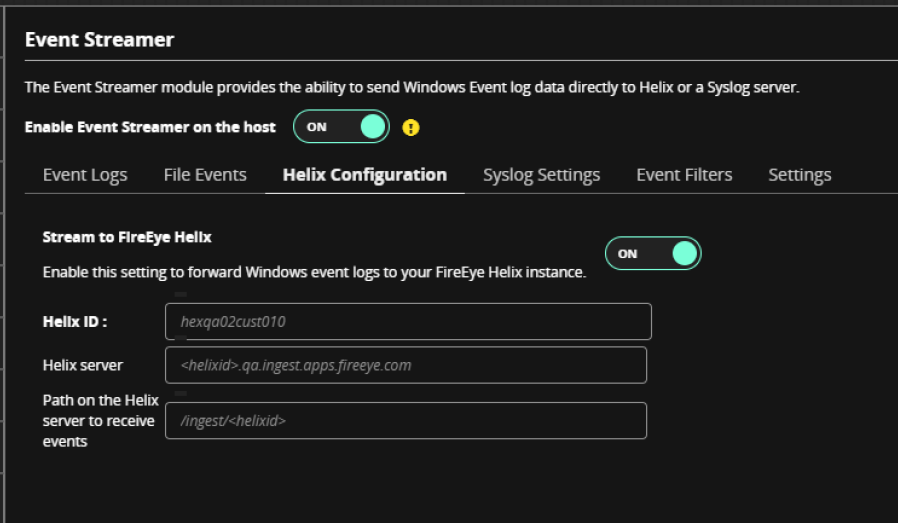The height and width of the screenshot is (523, 898).
Task: Open the Settings tab
Action: click(x=799, y=175)
